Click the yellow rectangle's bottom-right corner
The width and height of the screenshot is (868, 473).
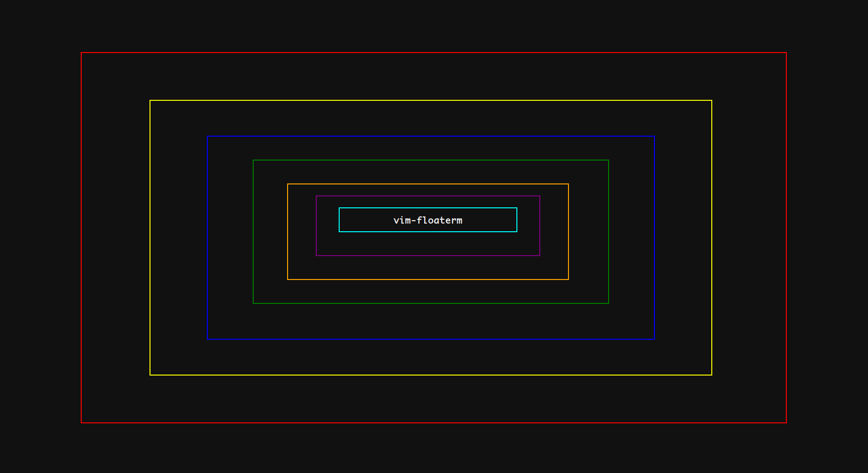711,375
